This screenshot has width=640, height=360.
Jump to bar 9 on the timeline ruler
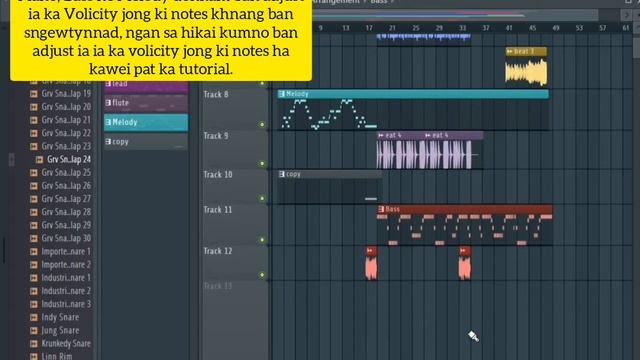pos(321,28)
